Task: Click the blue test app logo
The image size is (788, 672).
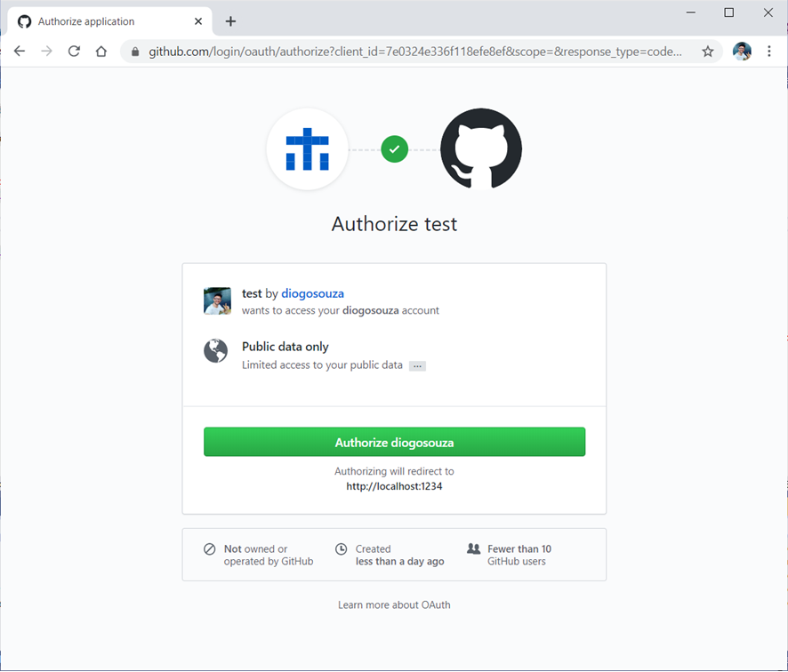Action: pyautogui.click(x=307, y=149)
